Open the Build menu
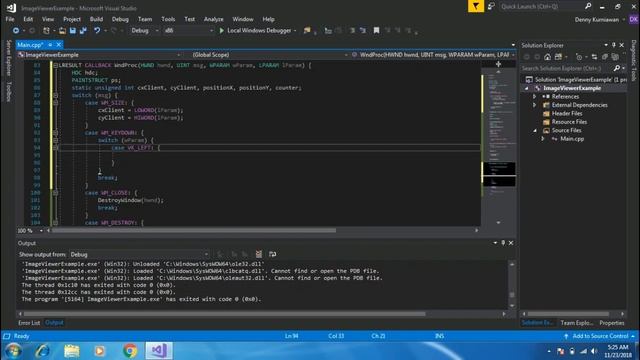 (96, 19)
